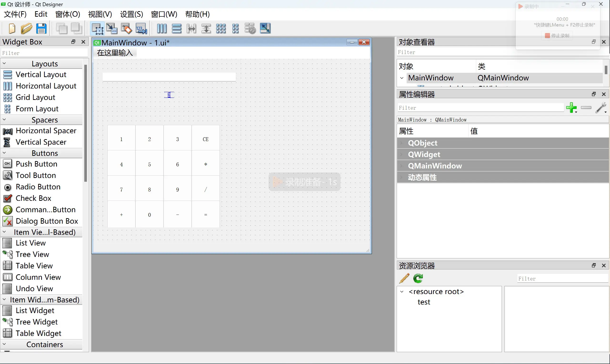Click the property editor Filter field

480,108
